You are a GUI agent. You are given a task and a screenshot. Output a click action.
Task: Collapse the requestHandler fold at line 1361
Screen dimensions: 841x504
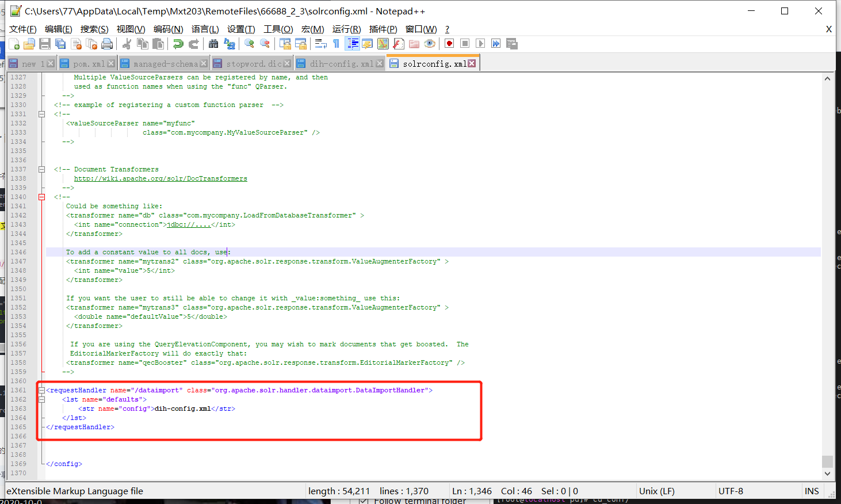tap(41, 390)
